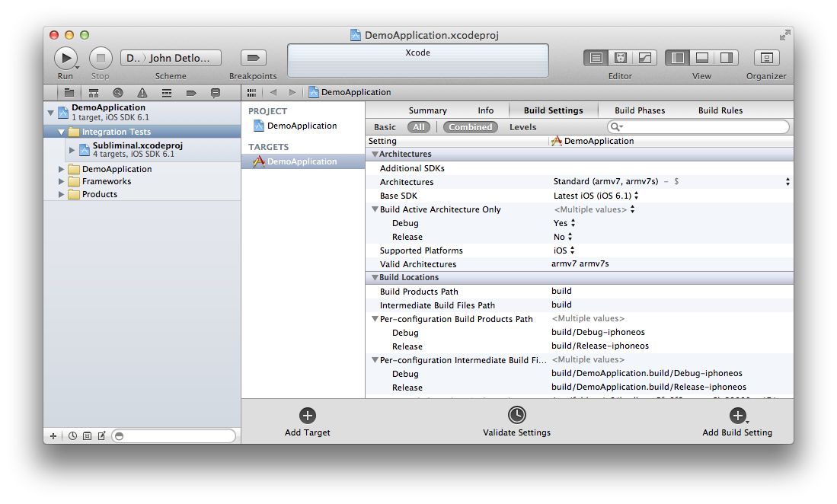The height and width of the screenshot is (504, 837).
Task: Show only unsaved files filter
Action: pyautogui.click(x=101, y=436)
